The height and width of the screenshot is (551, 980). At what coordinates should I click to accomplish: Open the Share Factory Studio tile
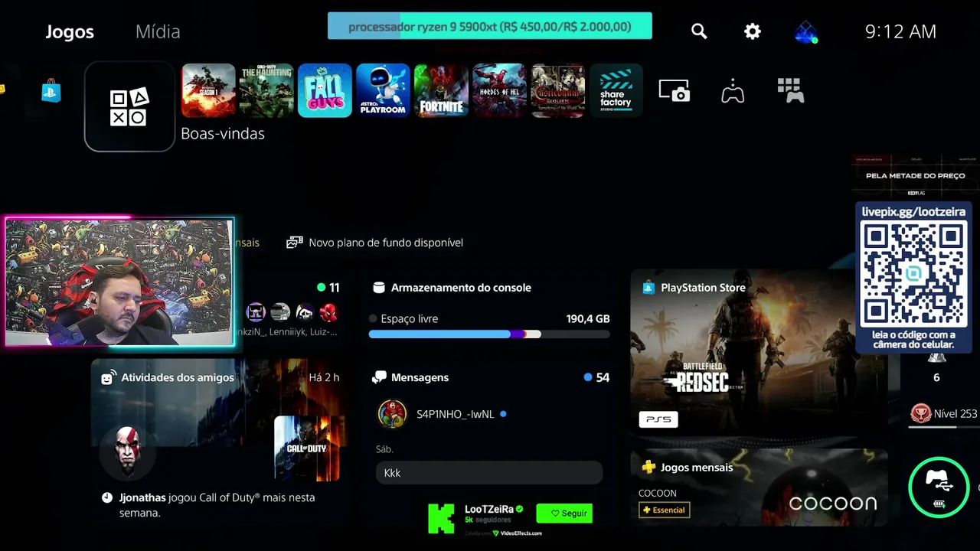(x=616, y=90)
